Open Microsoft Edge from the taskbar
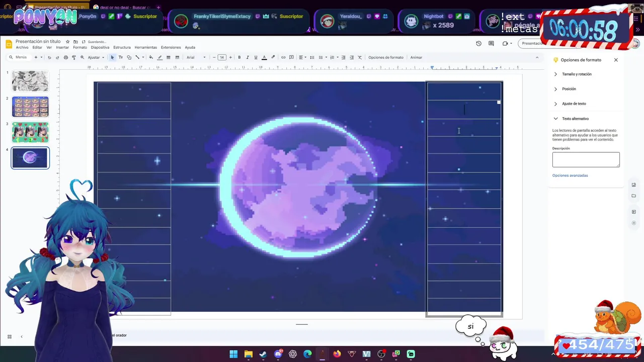The image size is (644, 362). point(307,354)
